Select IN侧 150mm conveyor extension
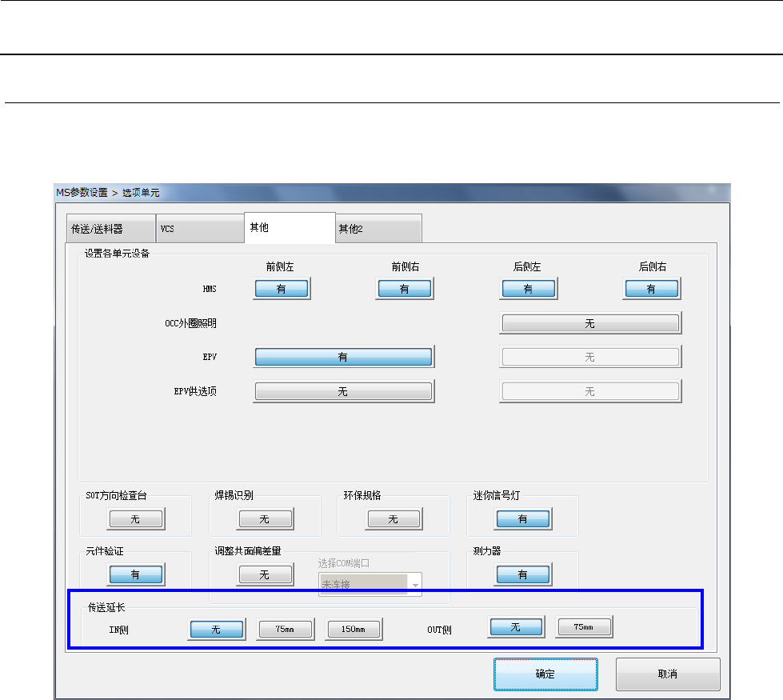This screenshot has height=700, width=783. tap(354, 629)
